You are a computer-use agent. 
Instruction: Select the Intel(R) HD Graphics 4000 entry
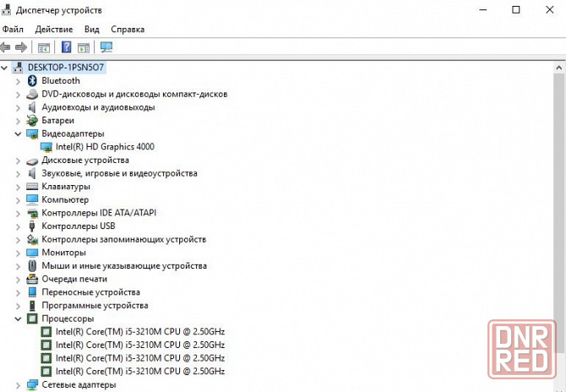(x=105, y=147)
